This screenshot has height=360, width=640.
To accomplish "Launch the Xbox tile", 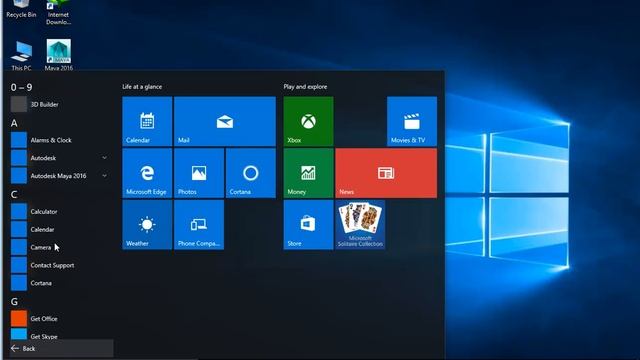I will (x=308, y=121).
